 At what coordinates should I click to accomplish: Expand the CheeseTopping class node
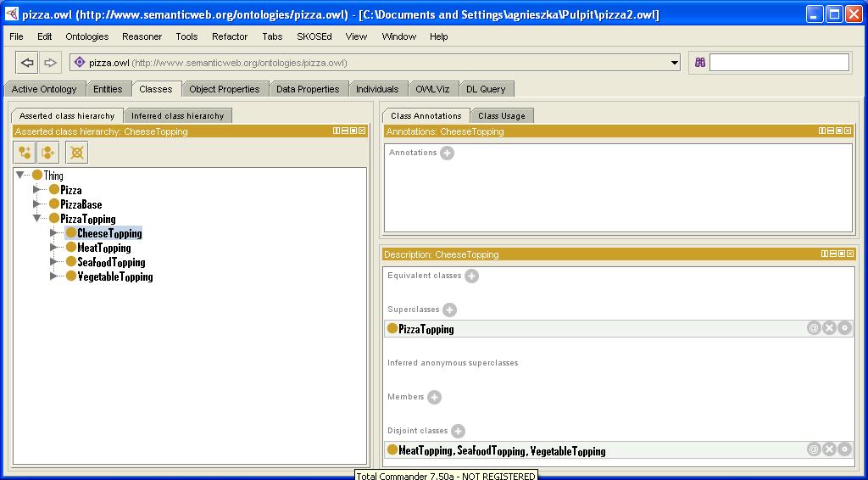(53, 232)
